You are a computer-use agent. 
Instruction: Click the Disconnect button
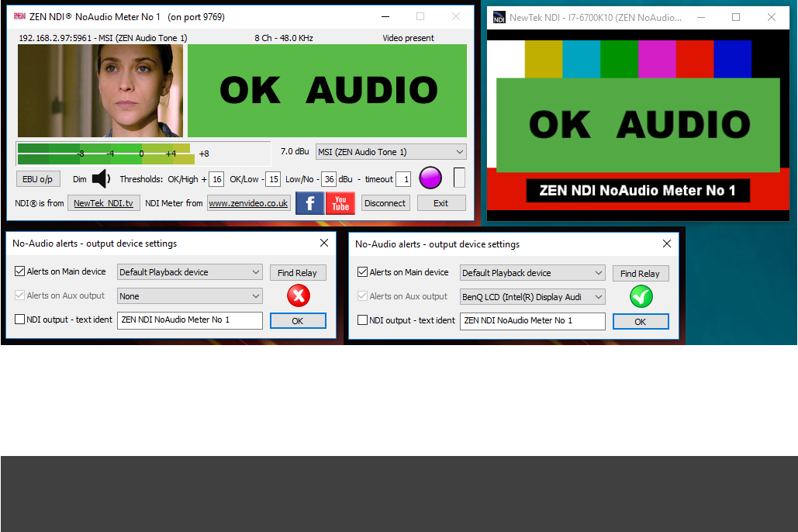click(385, 203)
